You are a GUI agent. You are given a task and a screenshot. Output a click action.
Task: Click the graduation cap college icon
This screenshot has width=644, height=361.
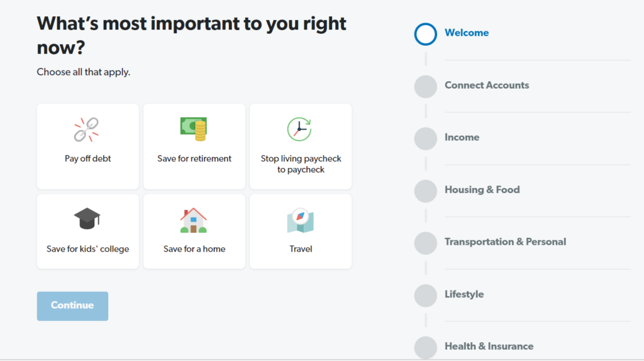coord(87,218)
